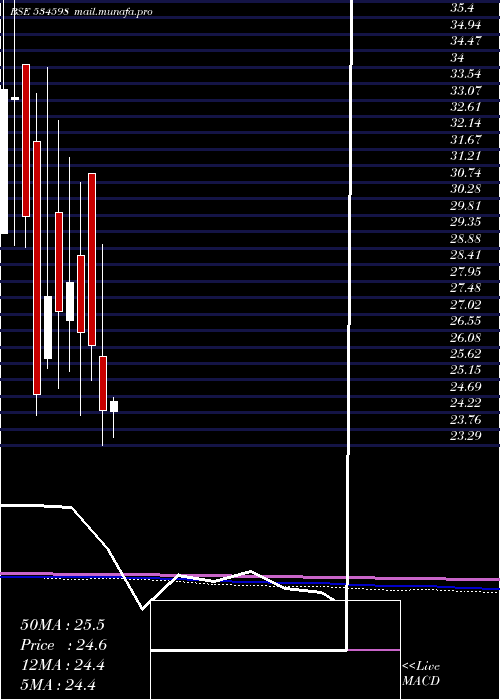This screenshot has width=500, height=700.
Task: Select the 25.15 price level label
Action: click(x=466, y=370)
